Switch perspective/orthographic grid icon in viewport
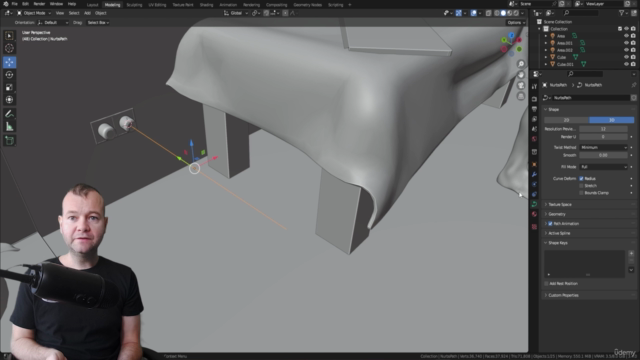640x360 pixels. (x=521, y=96)
